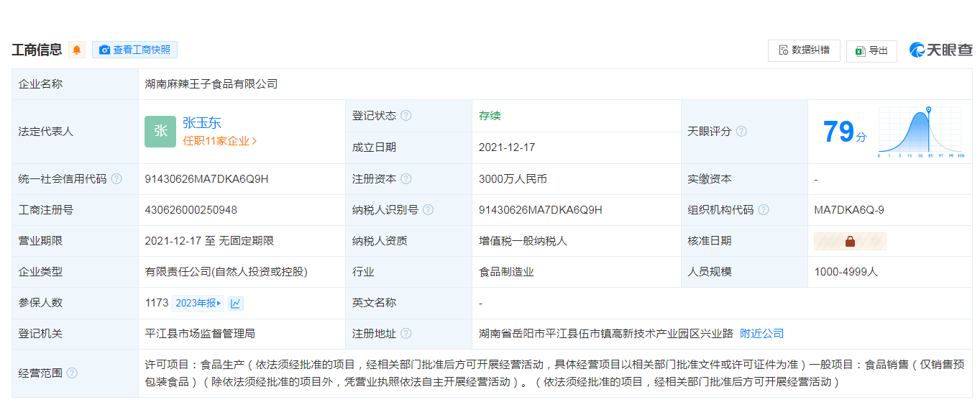980x405 pixels.
Task: Click help icon next to 登记状态
Action: (x=406, y=116)
